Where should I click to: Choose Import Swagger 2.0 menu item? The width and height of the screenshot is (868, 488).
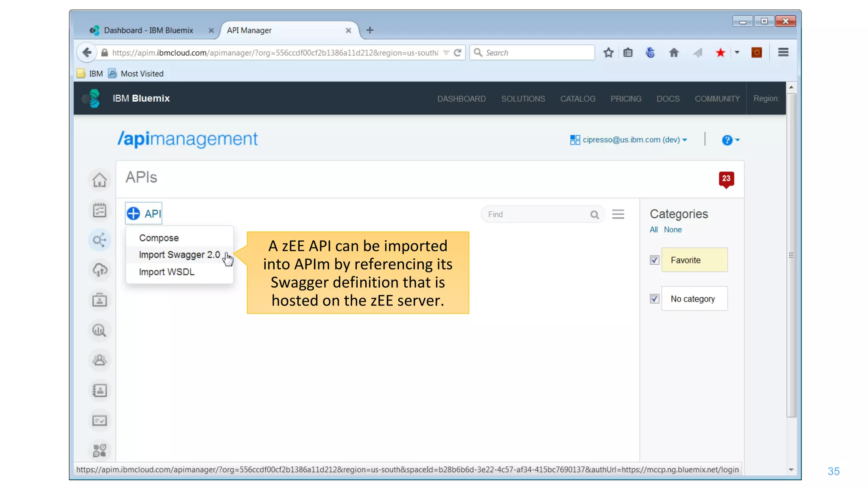[x=179, y=255]
